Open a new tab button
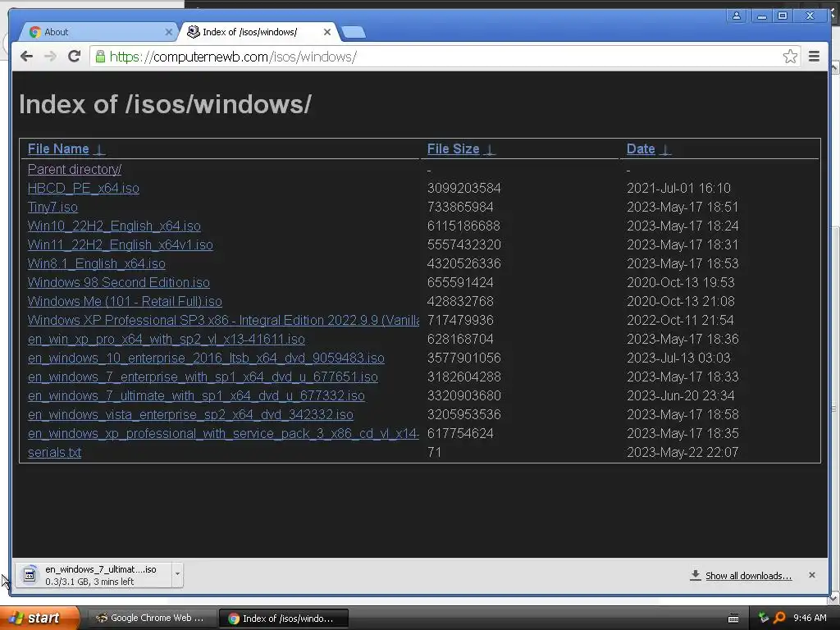 (354, 33)
